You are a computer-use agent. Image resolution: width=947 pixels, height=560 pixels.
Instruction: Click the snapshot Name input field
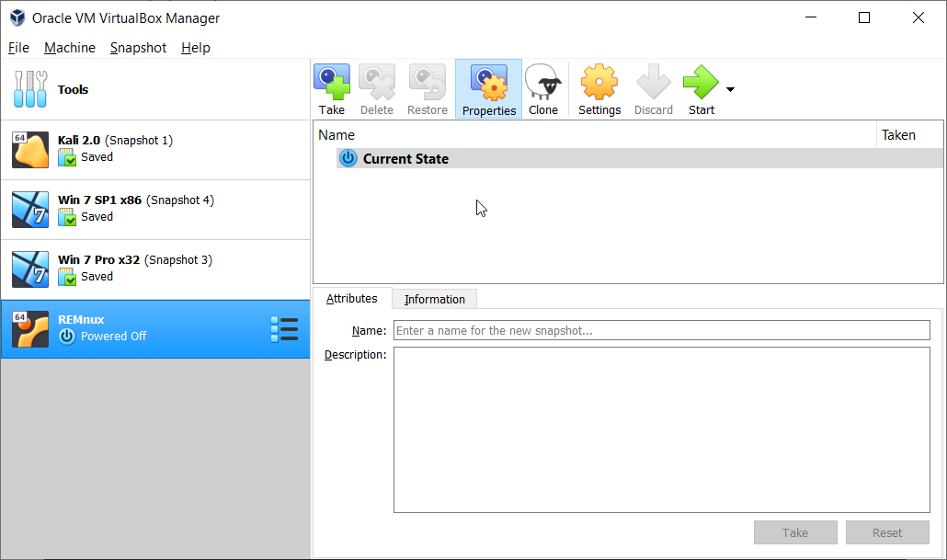point(662,330)
